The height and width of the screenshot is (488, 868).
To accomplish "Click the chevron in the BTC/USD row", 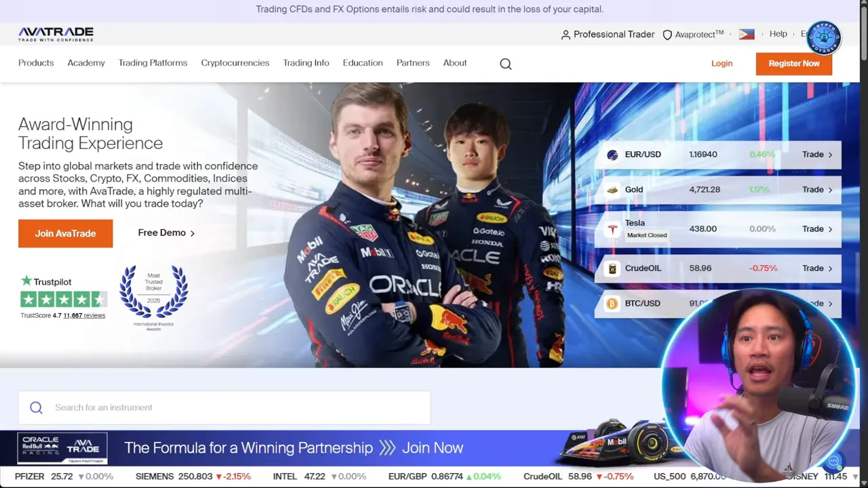I will pyautogui.click(x=830, y=304).
